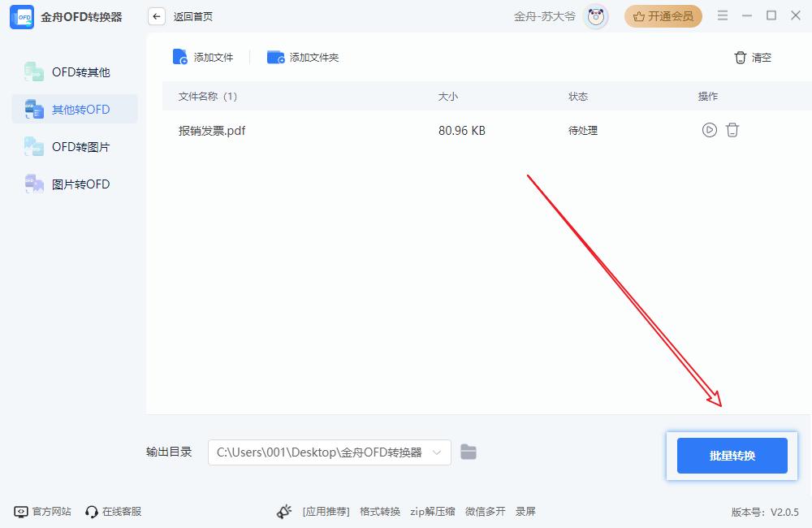The height and width of the screenshot is (528, 812).
Task: Click the 格式转换 recommended app link
Action: tap(380, 512)
